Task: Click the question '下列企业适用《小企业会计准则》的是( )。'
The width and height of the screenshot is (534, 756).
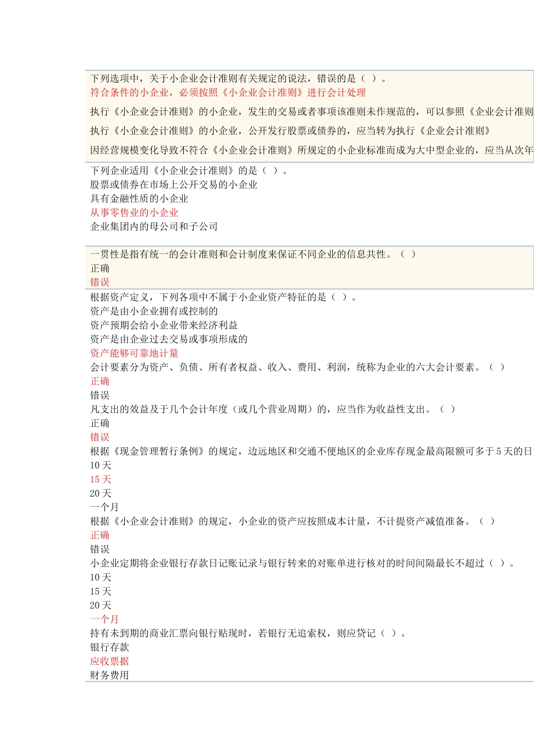Action: point(189,170)
